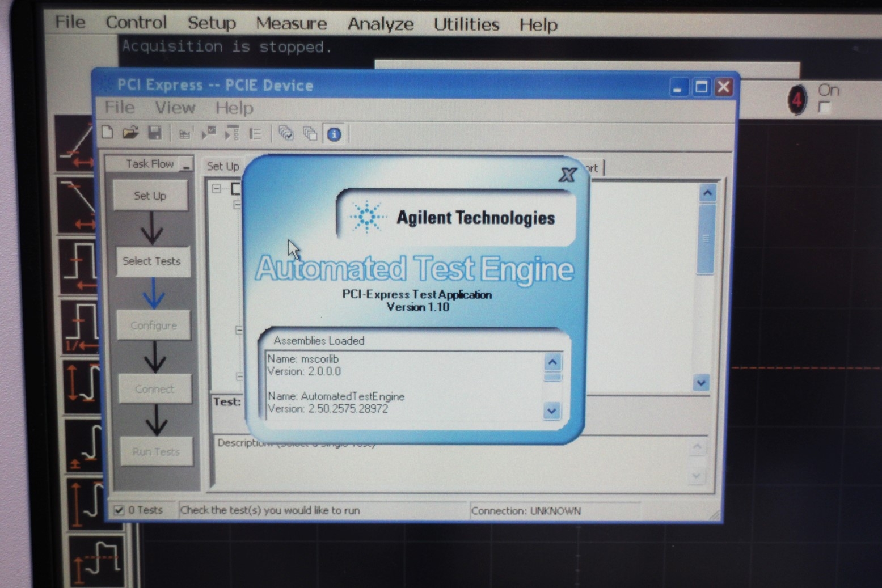
Task: Select the measurement icon with dashed level line
Action: [98, 561]
